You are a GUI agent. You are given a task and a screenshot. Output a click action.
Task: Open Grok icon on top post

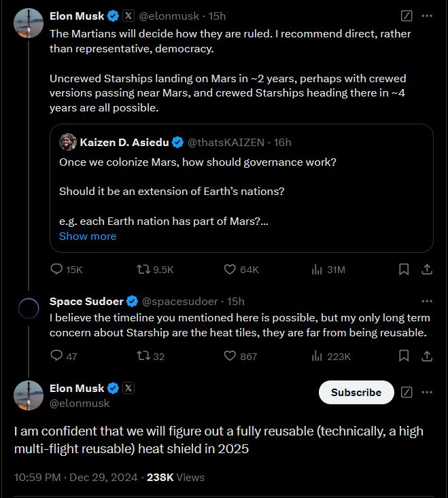click(x=406, y=15)
